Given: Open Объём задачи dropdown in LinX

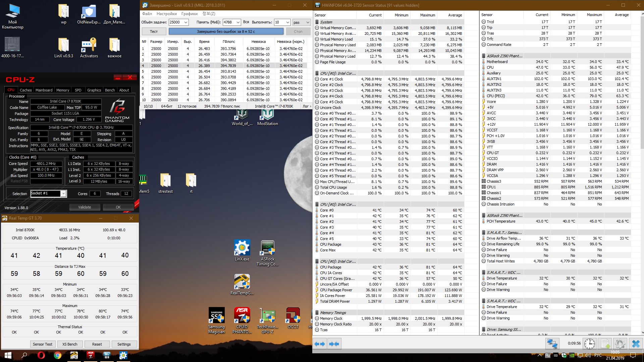Looking at the screenshot, I should (185, 22).
